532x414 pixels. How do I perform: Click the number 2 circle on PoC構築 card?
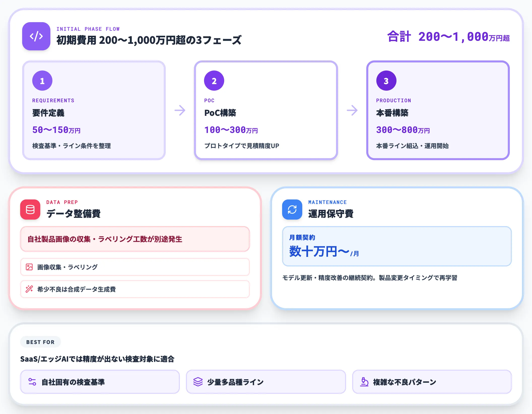[x=214, y=80]
